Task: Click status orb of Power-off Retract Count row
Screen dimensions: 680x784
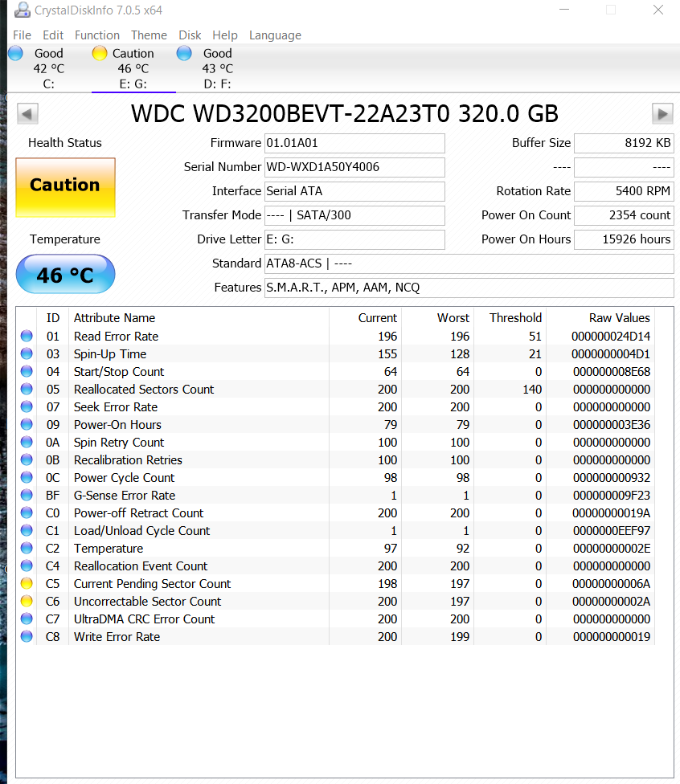Action: coord(27,513)
